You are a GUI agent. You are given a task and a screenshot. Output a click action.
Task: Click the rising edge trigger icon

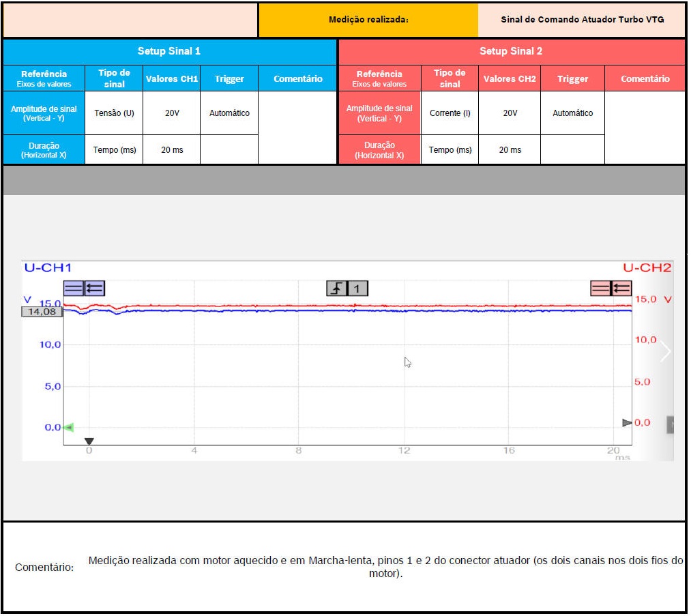pyautogui.click(x=337, y=289)
